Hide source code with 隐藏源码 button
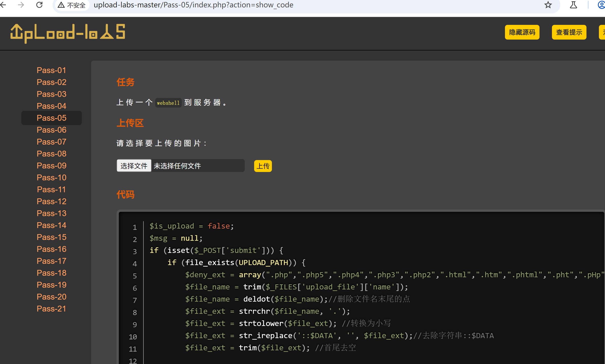Screen dimensions: 605x364 [522, 32]
